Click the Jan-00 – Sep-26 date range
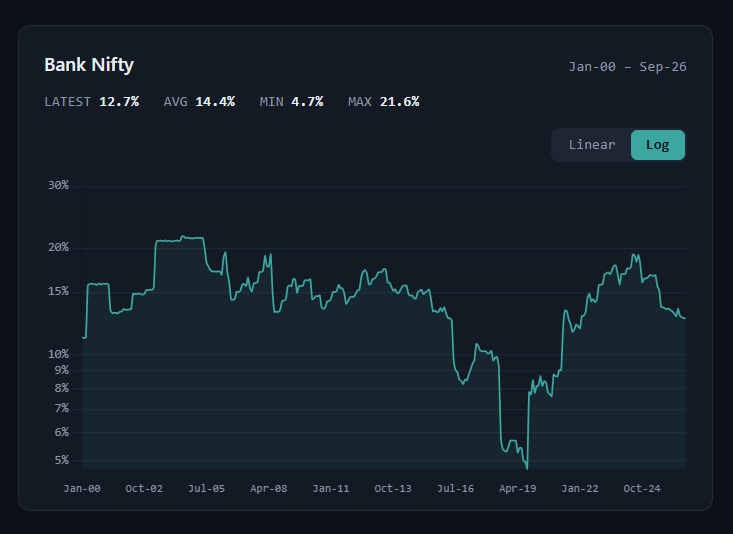The height and width of the screenshot is (534, 733). pyautogui.click(x=627, y=67)
